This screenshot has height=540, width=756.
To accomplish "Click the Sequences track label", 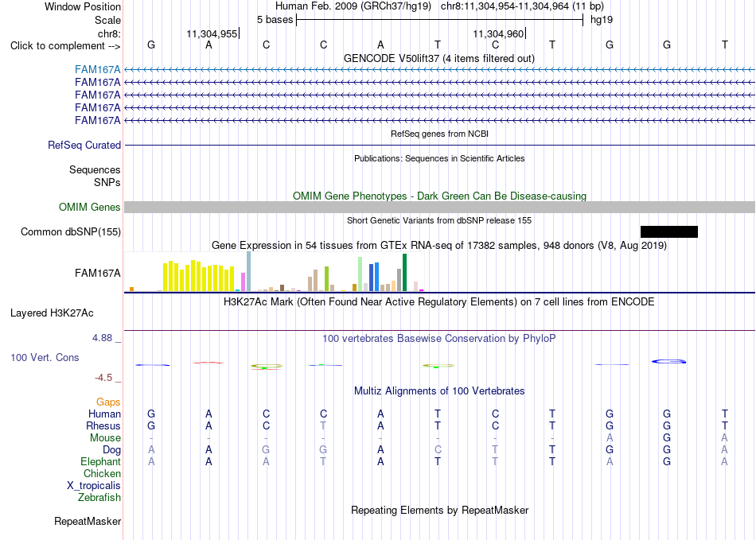I will [x=95, y=169].
